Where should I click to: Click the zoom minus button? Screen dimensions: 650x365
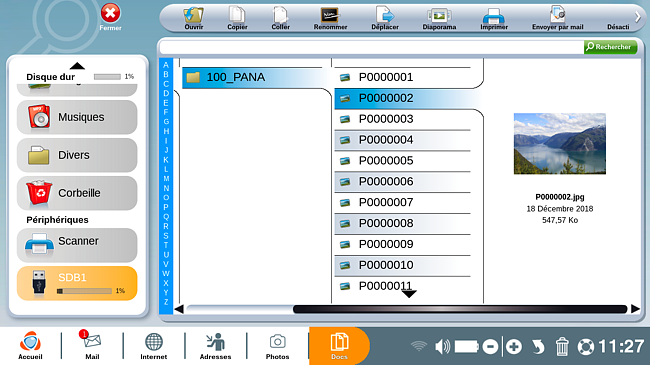(x=490, y=346)
